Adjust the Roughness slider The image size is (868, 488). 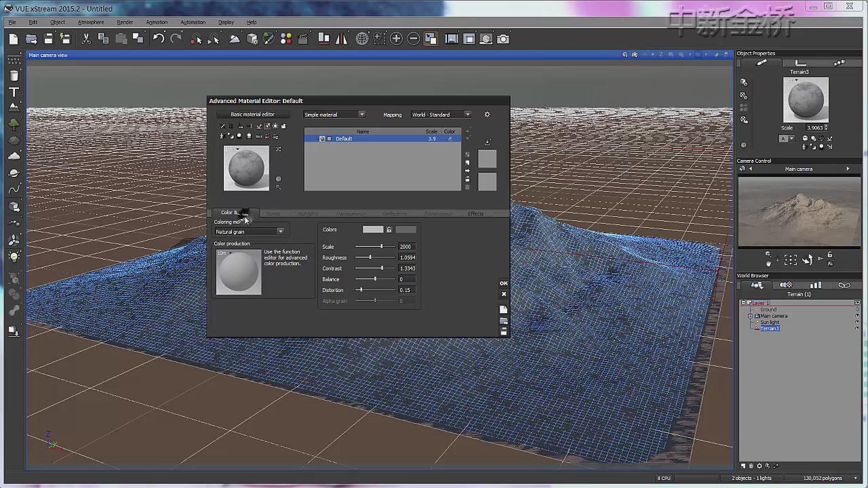point(374,258)
